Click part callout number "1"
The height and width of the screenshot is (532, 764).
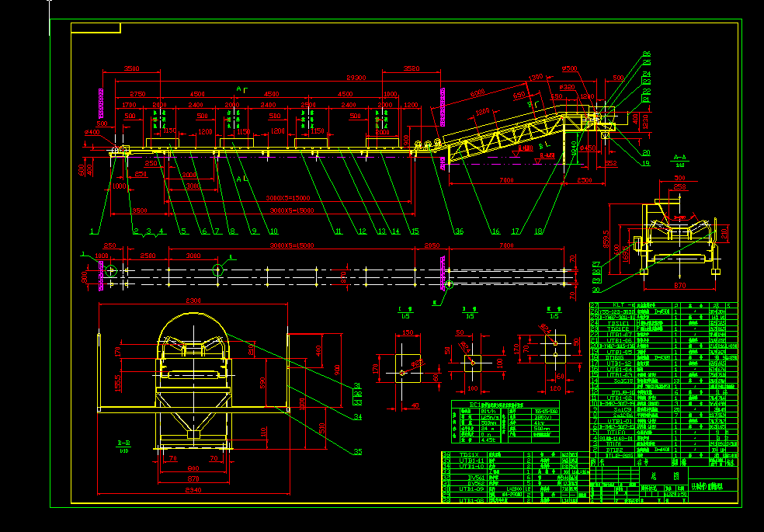[92, 231]
